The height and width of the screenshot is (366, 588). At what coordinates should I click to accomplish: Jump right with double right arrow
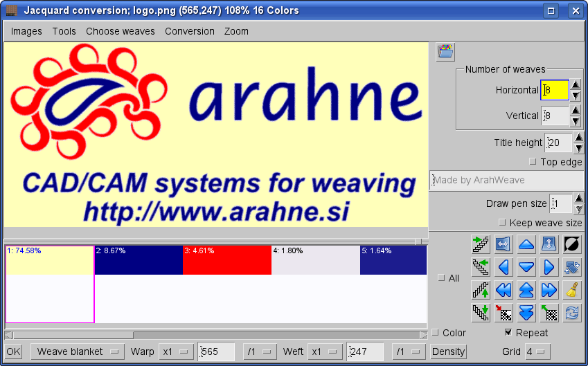tap(549, 290)
